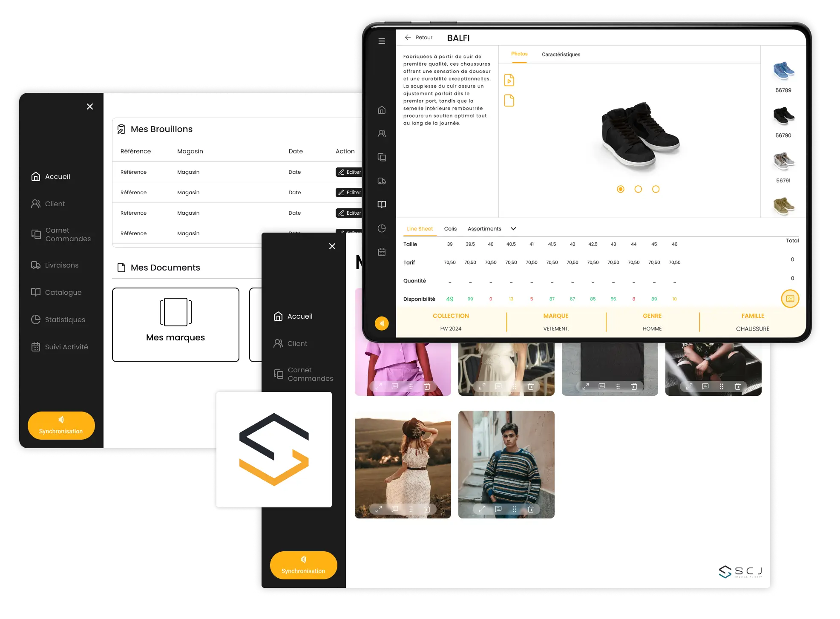
Task: Switch to Caractéristiques tab on product
Action: tap(560, 55)
